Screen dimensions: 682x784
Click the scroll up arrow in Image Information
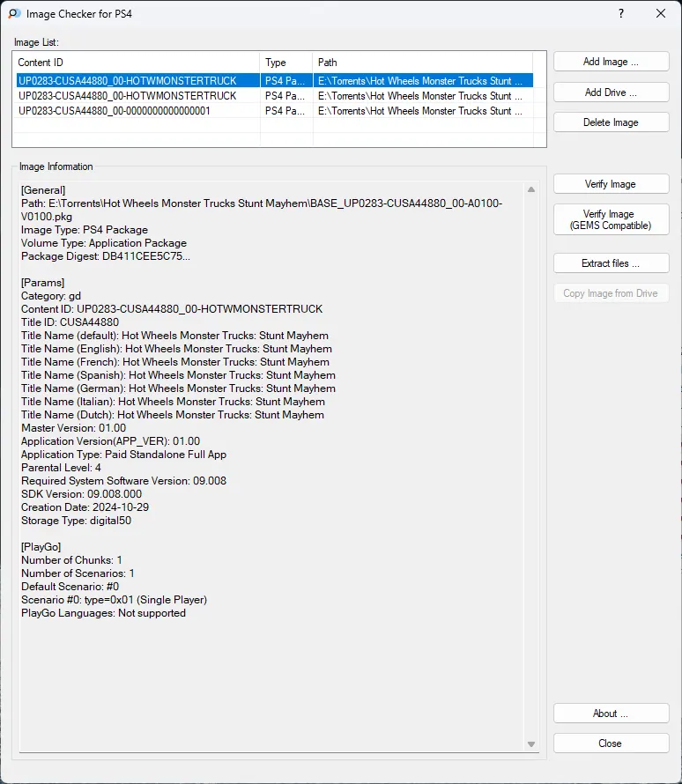(x=531, y=189)
